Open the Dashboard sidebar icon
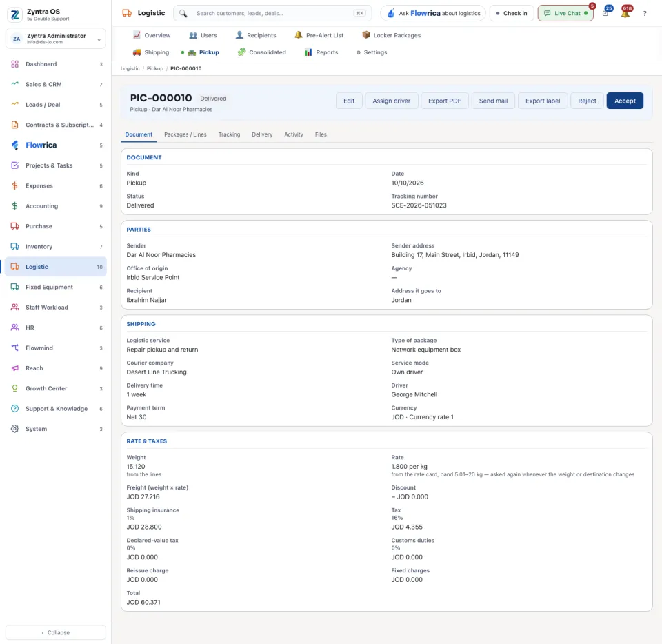This screenshot has width=662, height=644. coord(14,64)
